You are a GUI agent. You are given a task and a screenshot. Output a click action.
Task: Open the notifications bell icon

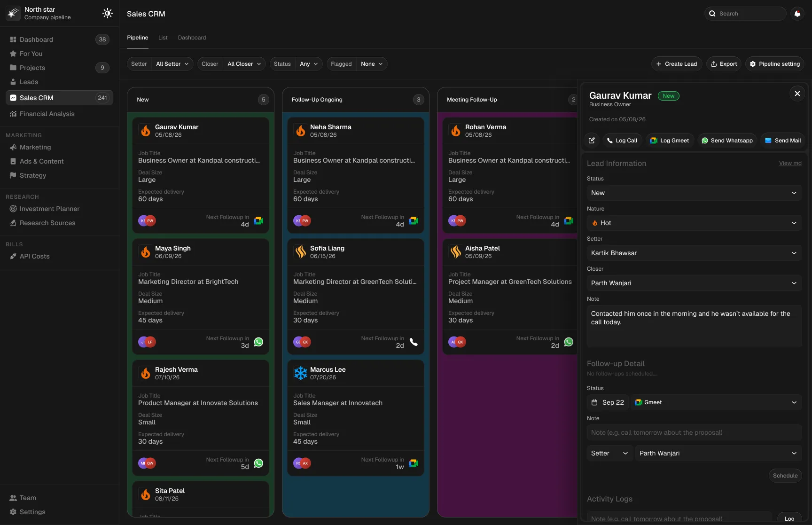(797, 14)
